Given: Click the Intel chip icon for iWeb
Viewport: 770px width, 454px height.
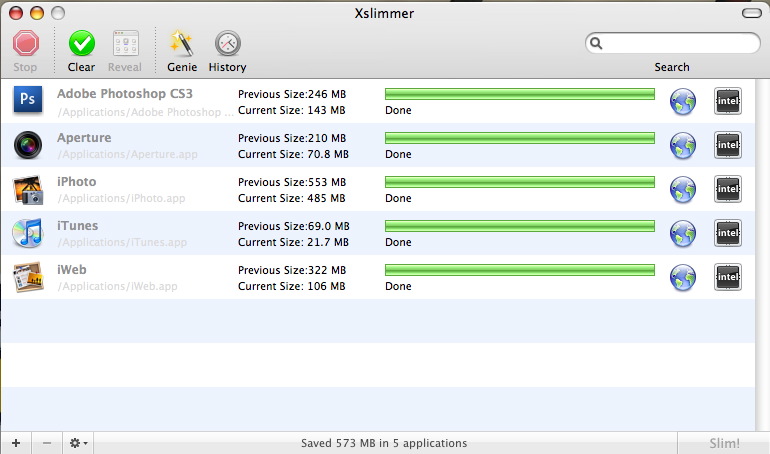Looking at the screenshot, I should [x=727, y=277].
